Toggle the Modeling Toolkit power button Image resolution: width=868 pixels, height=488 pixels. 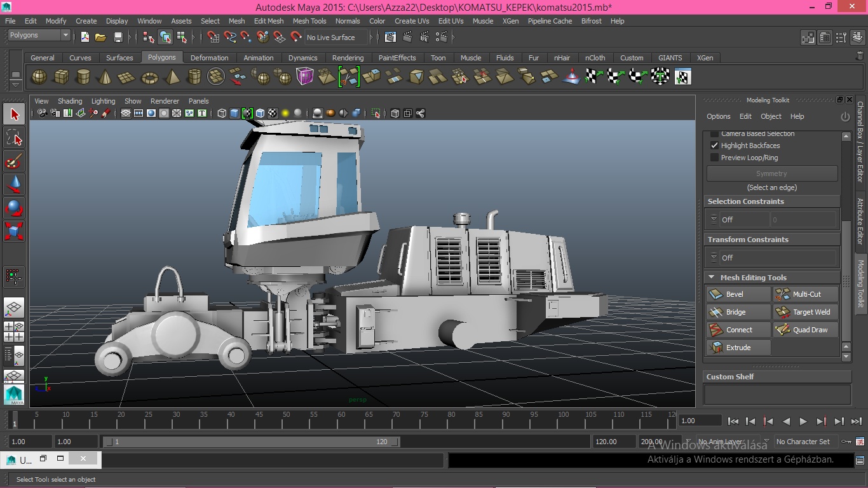845,117
